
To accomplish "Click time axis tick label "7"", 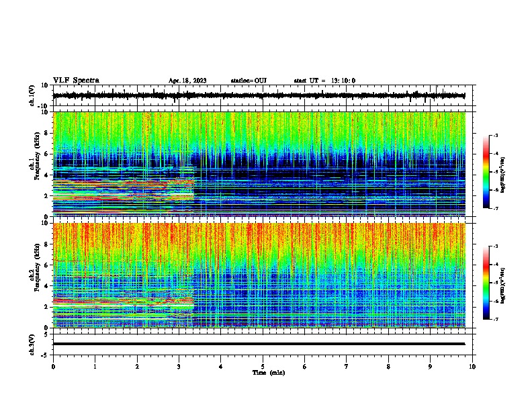I will (347, 367).
